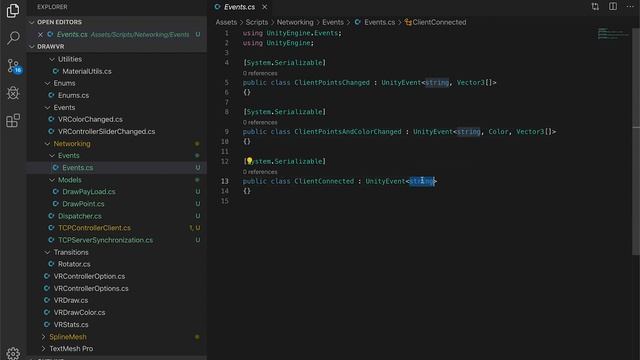The width and height of the screenshot is (640, 360).
Task: Open DrawPayLoad.cs file
Action: (x=89, y=191)
